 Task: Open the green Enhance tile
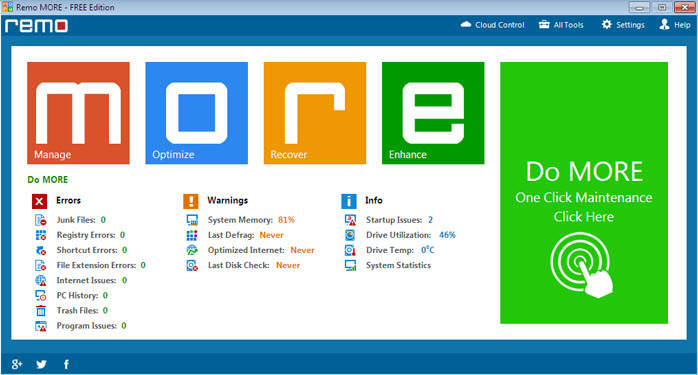(433, 113)
